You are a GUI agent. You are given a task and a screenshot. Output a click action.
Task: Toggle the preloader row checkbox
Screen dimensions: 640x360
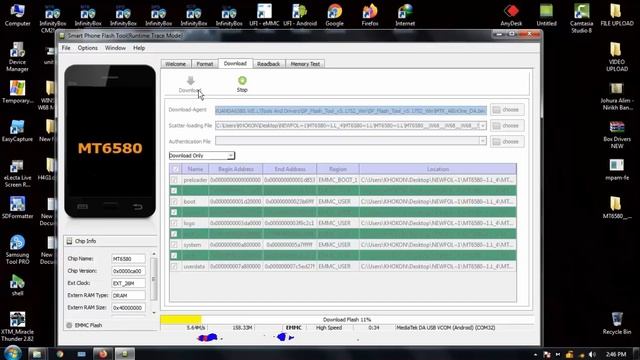[x=174, y=180]
